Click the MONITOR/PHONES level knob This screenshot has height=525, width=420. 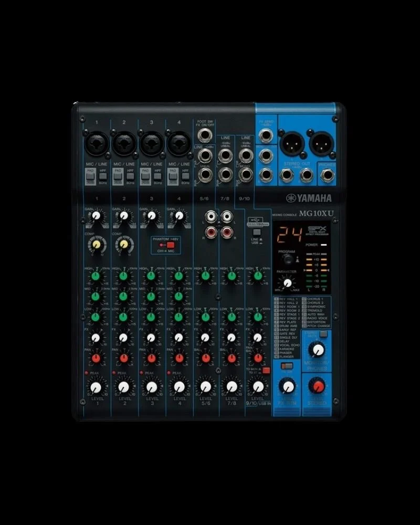point(318,350)
